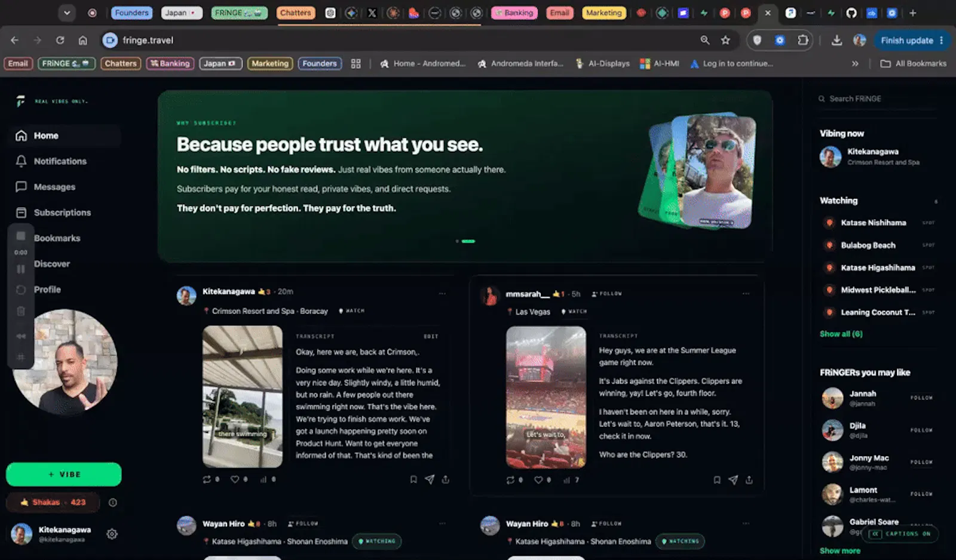This screenshot has height=560, width=956.
Task: Repost the Kitekanagawa post
Action: click(207, 479)
